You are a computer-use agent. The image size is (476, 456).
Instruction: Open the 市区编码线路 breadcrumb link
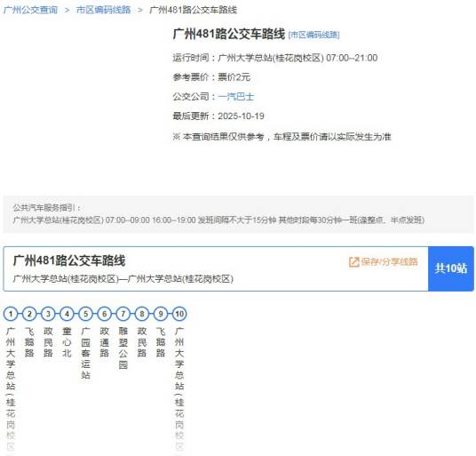coord(104,10)
